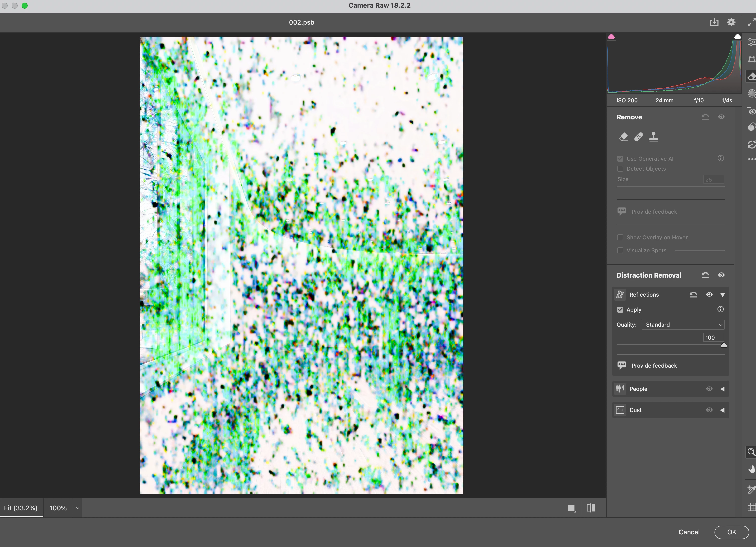The image size is (756, 547).
Task: Click the Cancel button
Action: 689,532
